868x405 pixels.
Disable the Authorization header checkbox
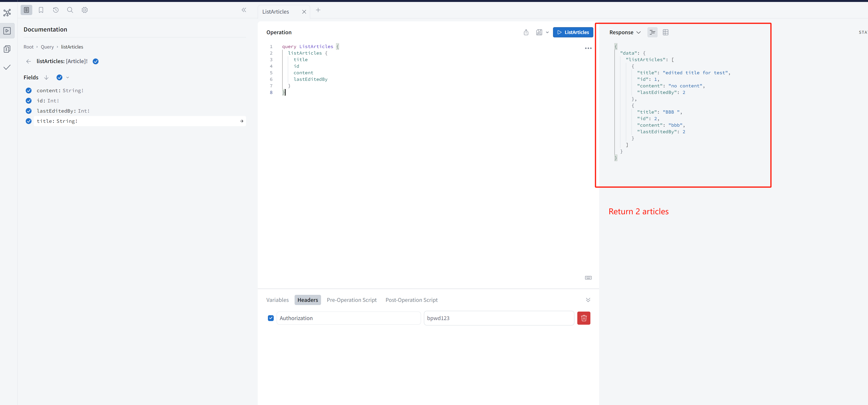271,318
